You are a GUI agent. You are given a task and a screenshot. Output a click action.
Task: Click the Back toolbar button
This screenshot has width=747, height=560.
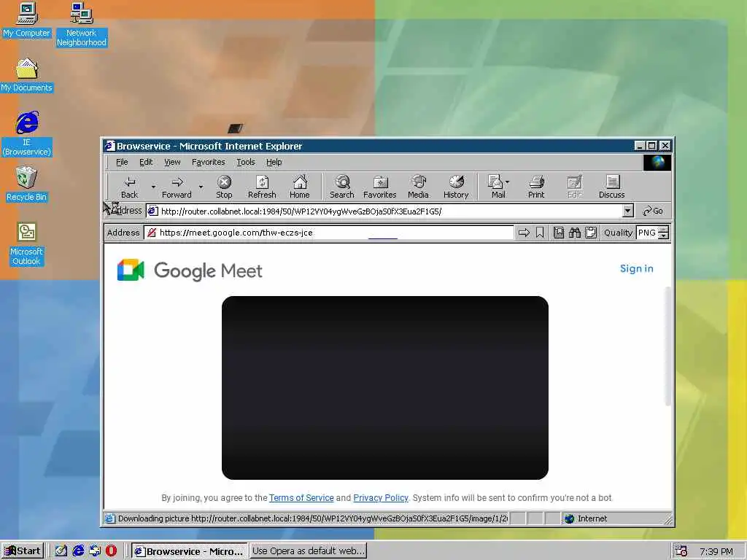129,187
